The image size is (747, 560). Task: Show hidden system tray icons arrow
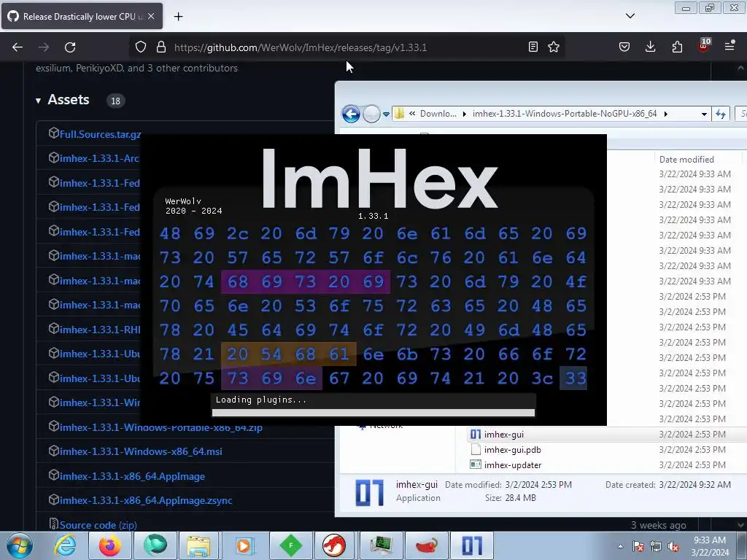click(x=620, y=546)
